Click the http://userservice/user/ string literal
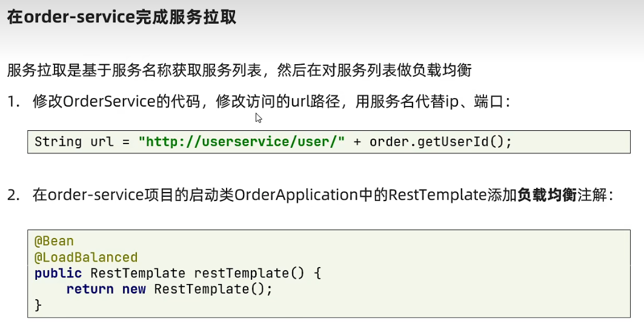Image resolution: width=644 pixels, height=327 pixels. click(241, 142)
